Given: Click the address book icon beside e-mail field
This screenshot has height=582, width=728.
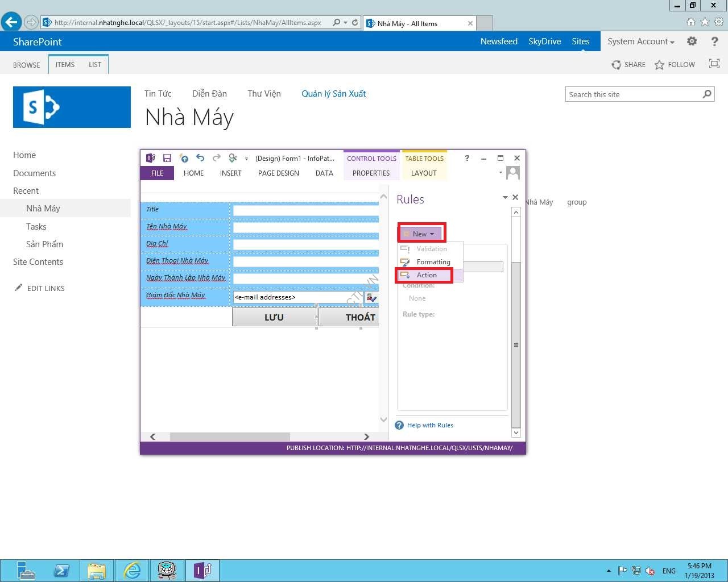Looking at the screenshot, I should point(371,298).
